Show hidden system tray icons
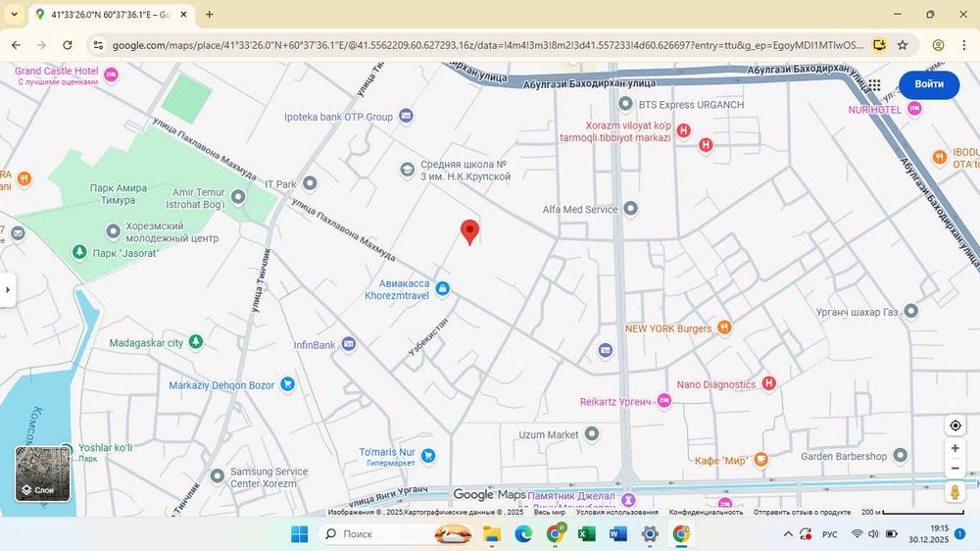 pyautogui.click(x=788, y=534)
